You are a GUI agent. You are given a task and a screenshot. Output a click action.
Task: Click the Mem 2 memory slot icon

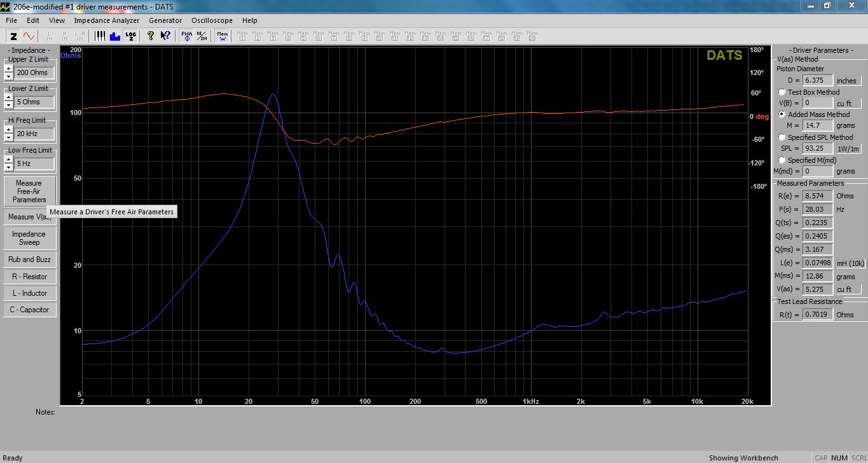point(257,36)
